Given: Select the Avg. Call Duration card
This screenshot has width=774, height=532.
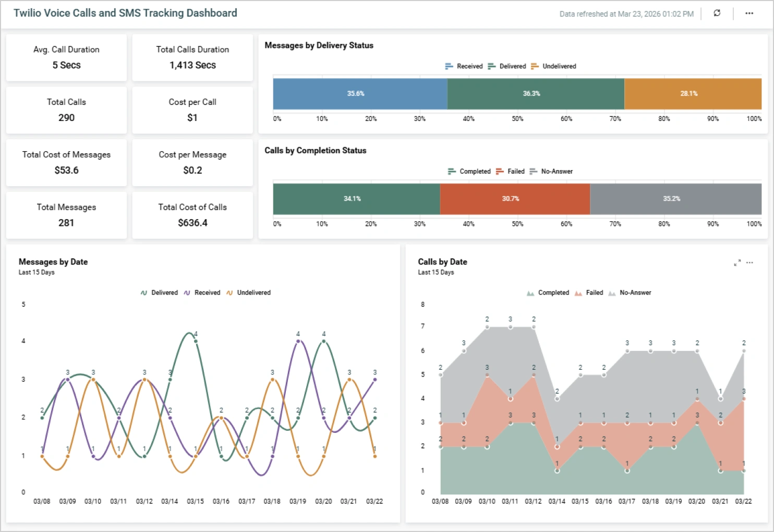Looking at the screenshot, I should [66, 57].
